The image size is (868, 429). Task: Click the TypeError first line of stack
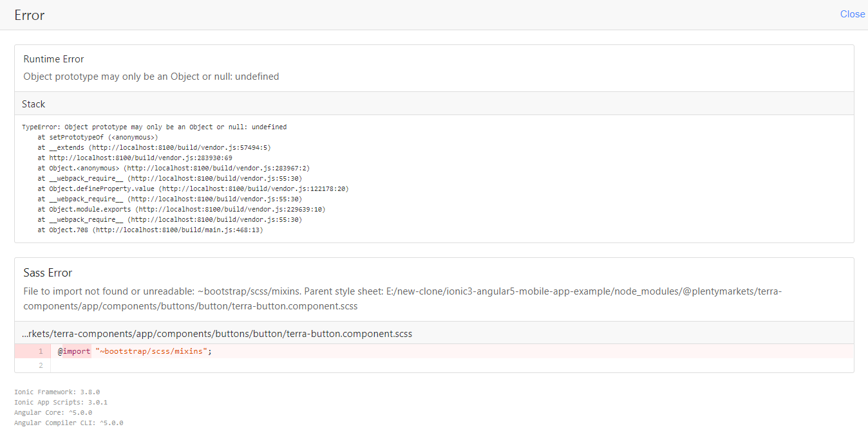(x=154, y=127)
